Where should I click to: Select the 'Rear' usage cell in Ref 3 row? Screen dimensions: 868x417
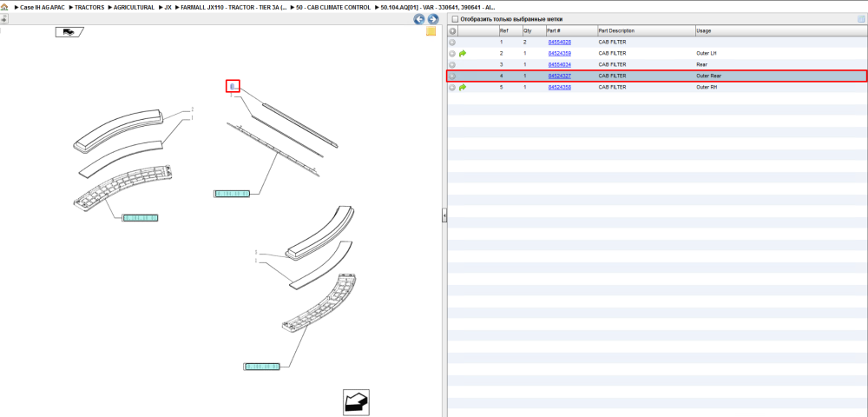(x=701, y=65)
